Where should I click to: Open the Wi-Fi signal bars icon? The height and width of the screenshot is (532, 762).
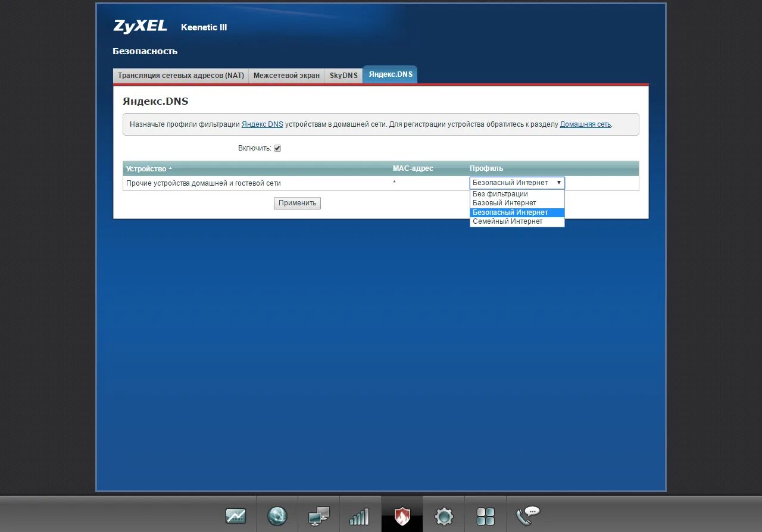[x=360, y=516]
